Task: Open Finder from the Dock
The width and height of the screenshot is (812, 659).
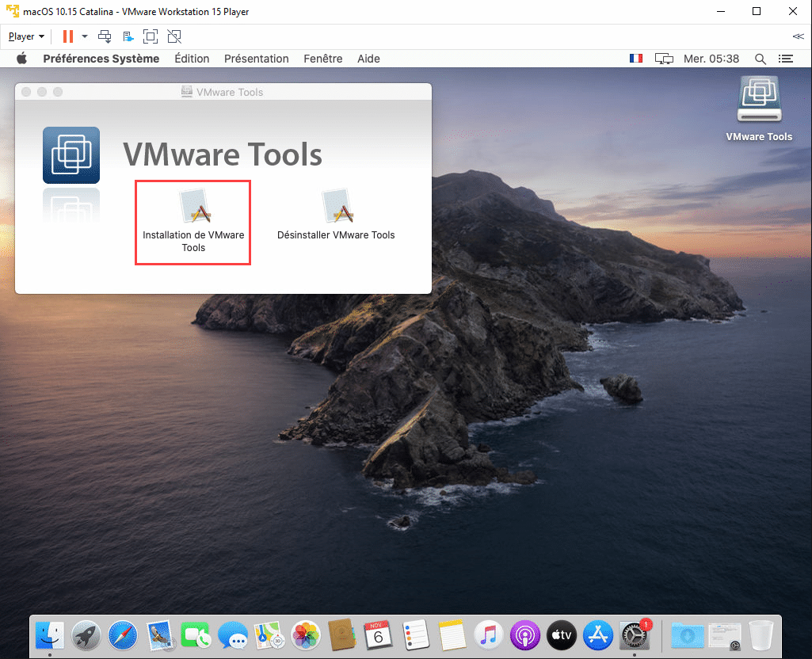Action: pos(50,635)
